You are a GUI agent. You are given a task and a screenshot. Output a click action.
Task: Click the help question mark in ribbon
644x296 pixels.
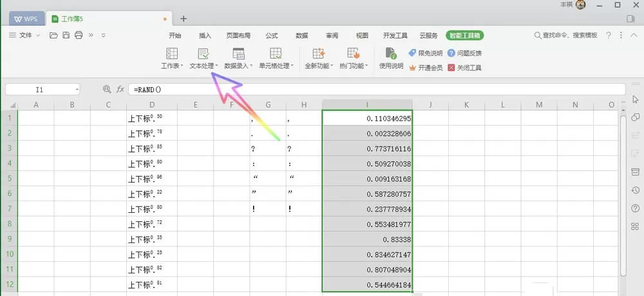(x=609, y=35)
